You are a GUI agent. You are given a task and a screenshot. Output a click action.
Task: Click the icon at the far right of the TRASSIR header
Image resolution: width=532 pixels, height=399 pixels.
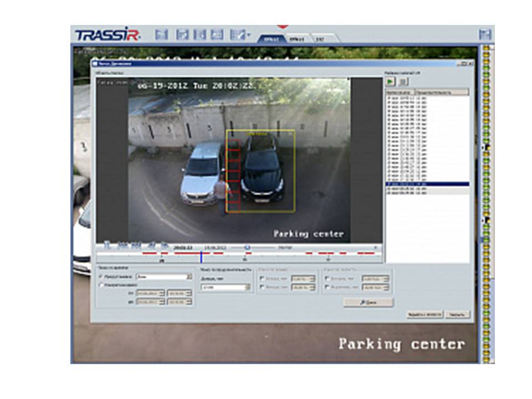pyautogui.click(x=485, y=34)
